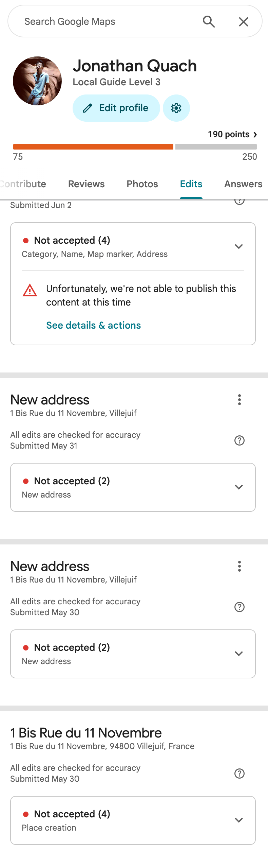
Task: Click the search magnifier icon
Action: point(209,22)
